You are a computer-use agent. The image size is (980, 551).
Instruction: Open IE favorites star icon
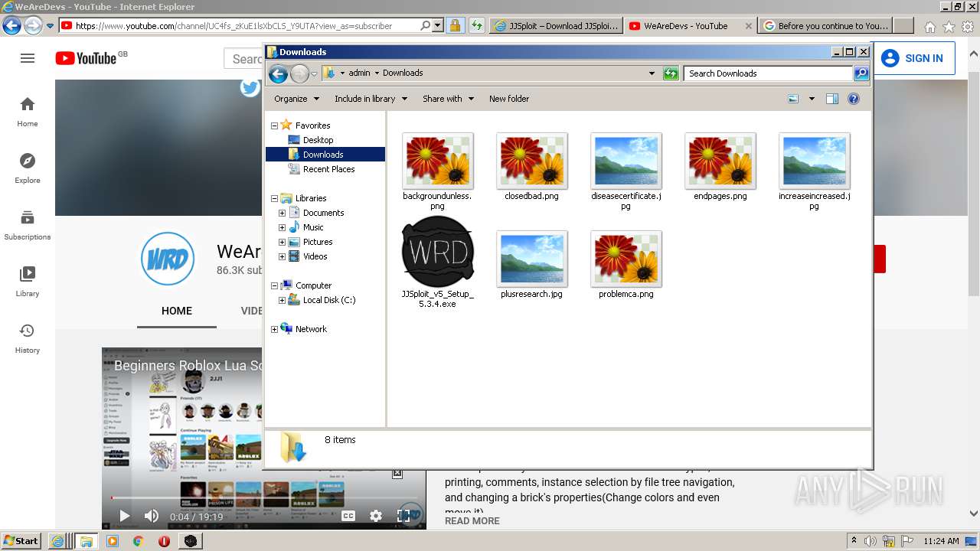pyautogui.click(x=949, y=26)
